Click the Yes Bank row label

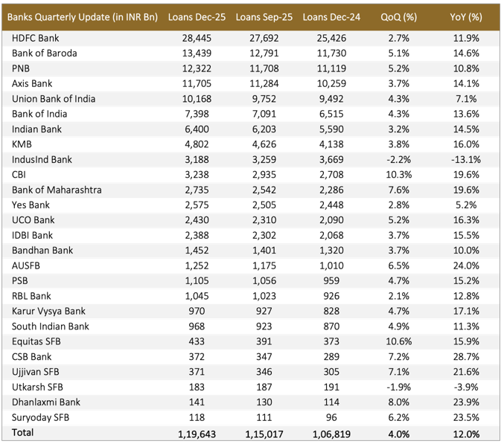[31, 205]
